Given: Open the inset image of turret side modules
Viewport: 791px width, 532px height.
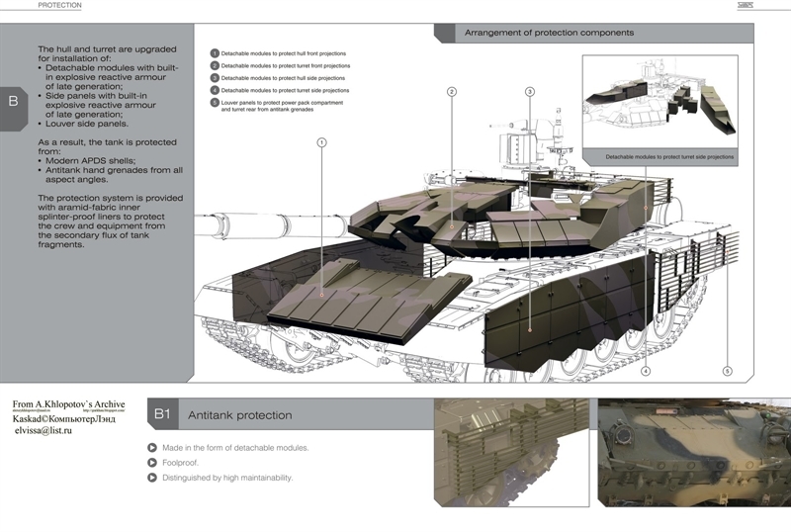Looking at the screenshot, I should coord(659,102).
